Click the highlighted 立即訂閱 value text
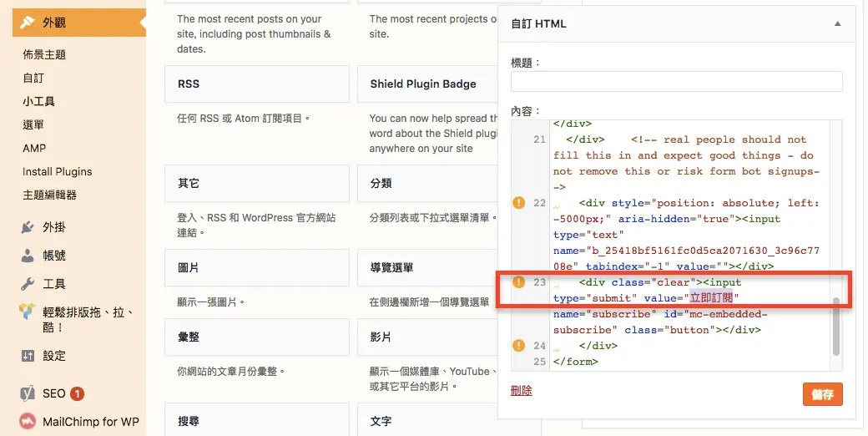This screenshot has width=868, height=436. [711, 298]
